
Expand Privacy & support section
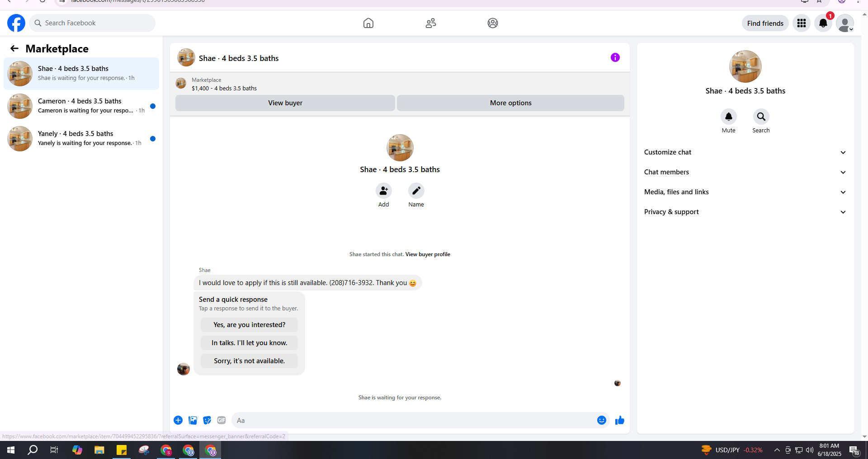point(745,212)
